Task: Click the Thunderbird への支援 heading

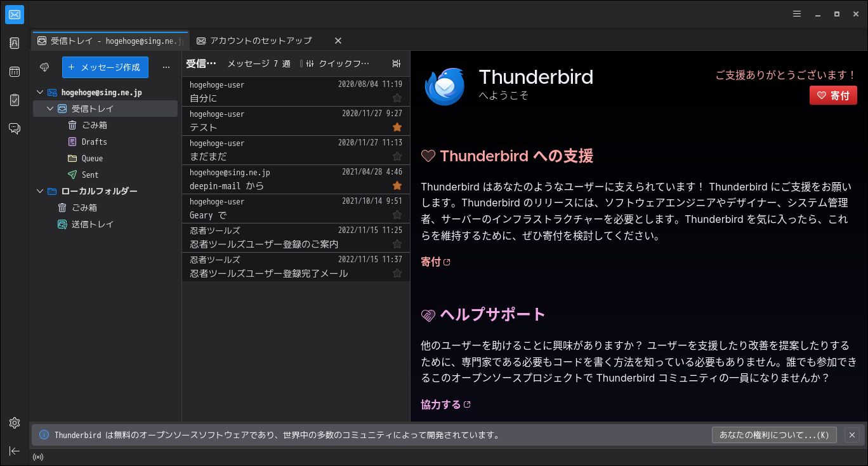Action: pos(516,156)
